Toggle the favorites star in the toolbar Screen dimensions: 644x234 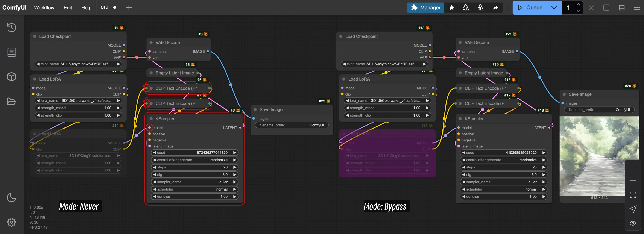pos(451,7)
